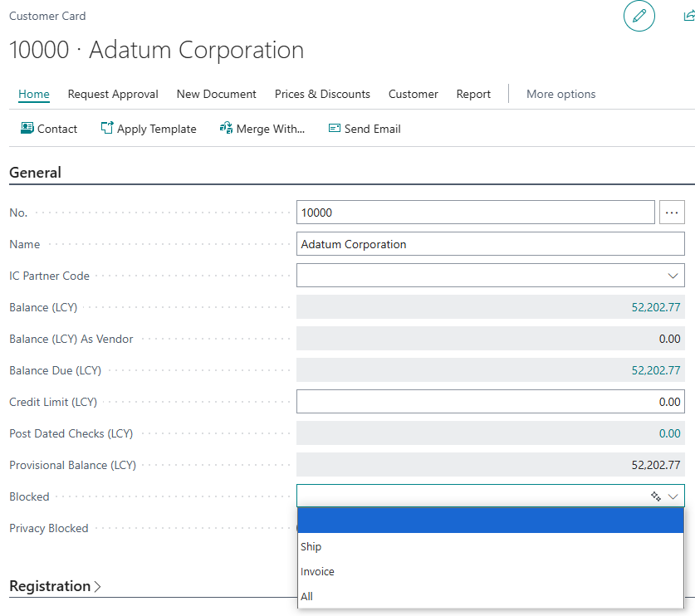Click the pencil edit icon
695x616 pixels.
pos(639,16)
